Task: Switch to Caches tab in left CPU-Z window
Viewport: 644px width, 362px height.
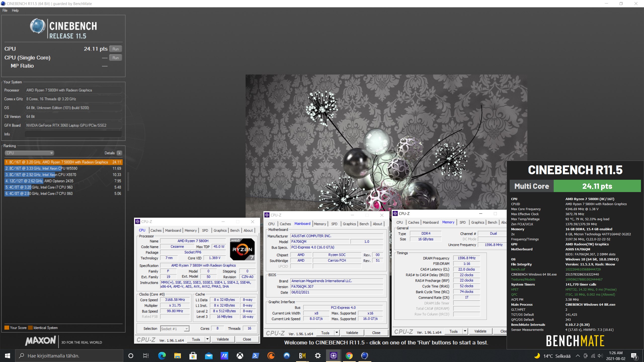Action: coord(156,230)
